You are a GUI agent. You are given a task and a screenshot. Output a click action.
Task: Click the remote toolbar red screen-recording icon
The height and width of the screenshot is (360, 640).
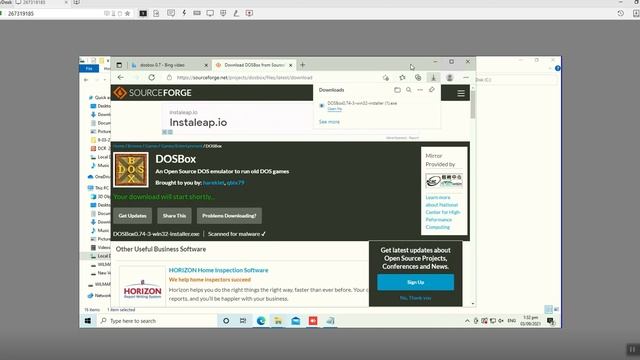tap(249, 13)
